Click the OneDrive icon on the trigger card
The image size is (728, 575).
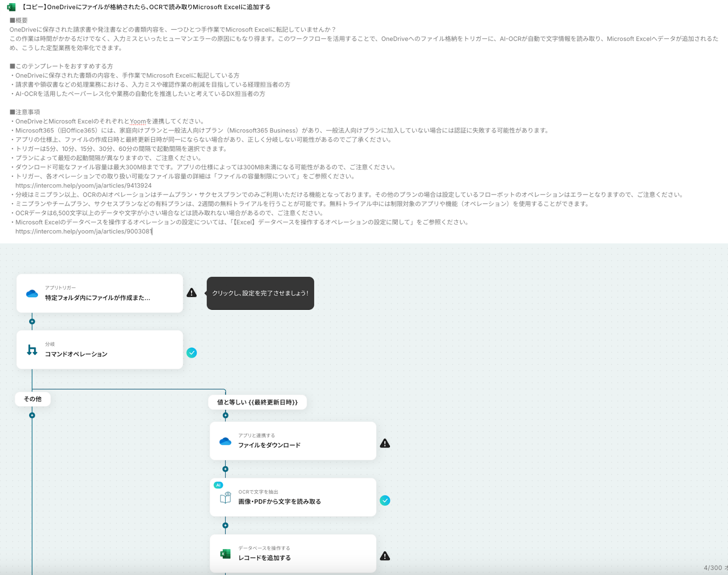tap(32, 293)
